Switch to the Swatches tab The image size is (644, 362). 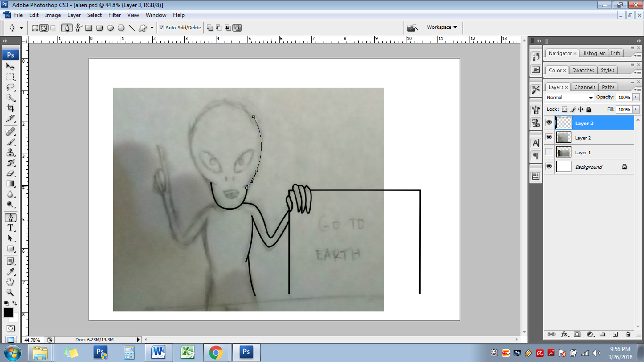point(583,70)
